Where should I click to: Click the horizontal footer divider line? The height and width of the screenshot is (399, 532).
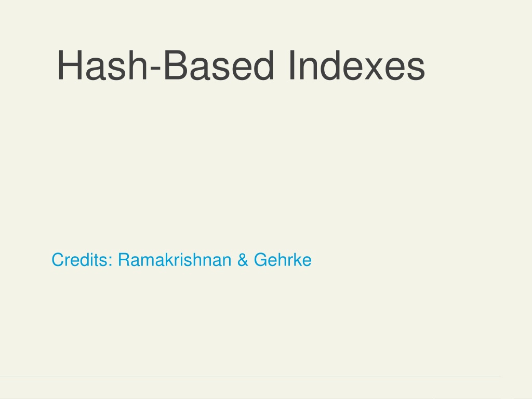pyautogui.click(x=250, y=377)
